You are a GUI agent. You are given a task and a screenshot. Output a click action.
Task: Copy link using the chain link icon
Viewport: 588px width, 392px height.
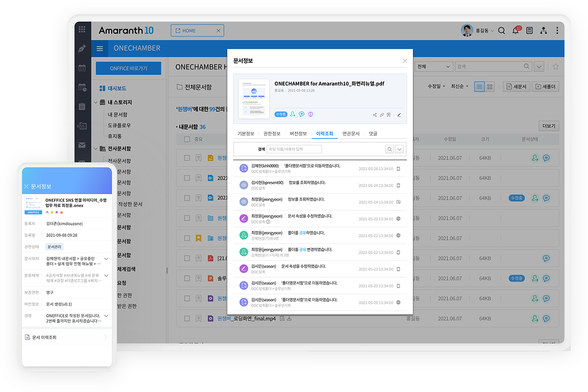click(382, 115)
